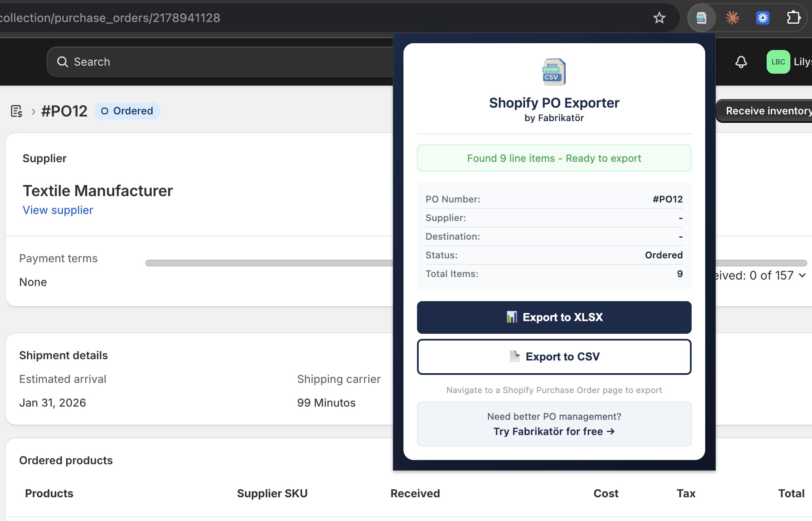Click the Ordered status value in popup
The height and width of the screenshot is (521, 812).
664,255
